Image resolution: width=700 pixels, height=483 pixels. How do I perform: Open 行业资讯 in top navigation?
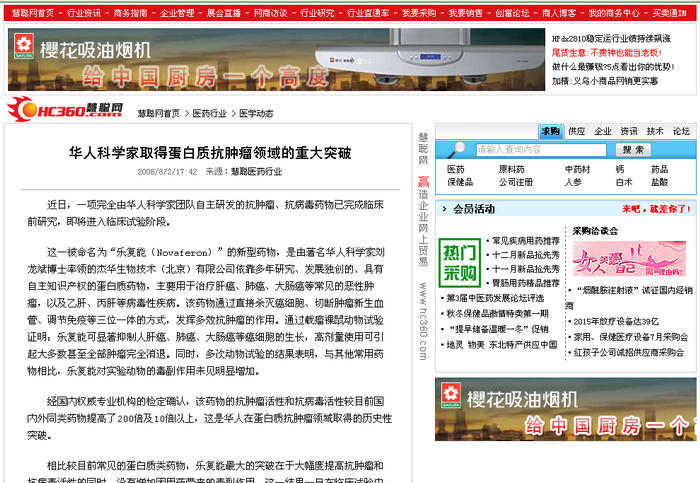(x=83, y=14)
